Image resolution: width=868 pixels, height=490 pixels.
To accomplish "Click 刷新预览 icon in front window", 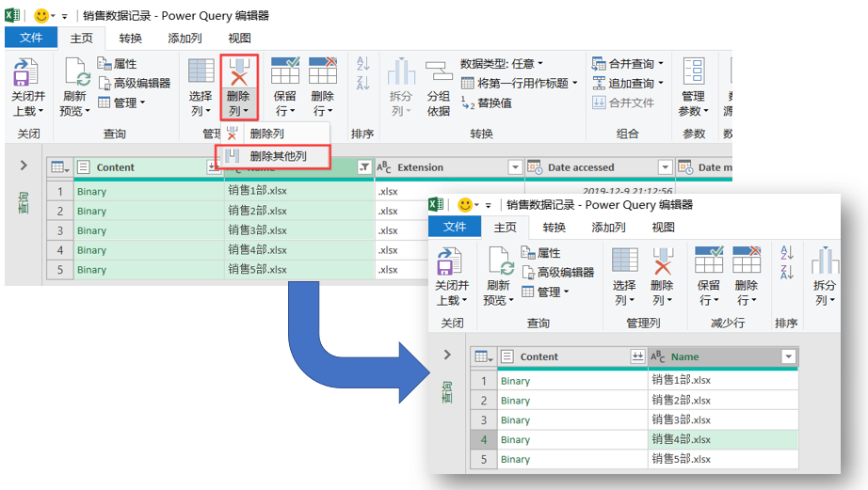I will point(501,261).
